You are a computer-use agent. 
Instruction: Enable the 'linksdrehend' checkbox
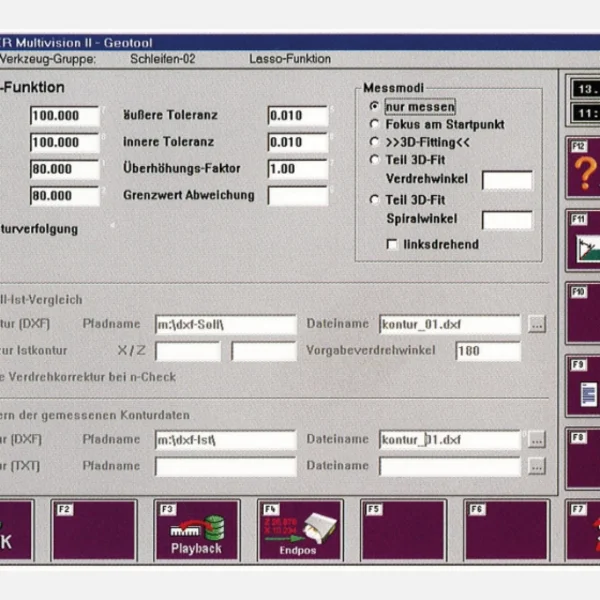pos(392,244)
